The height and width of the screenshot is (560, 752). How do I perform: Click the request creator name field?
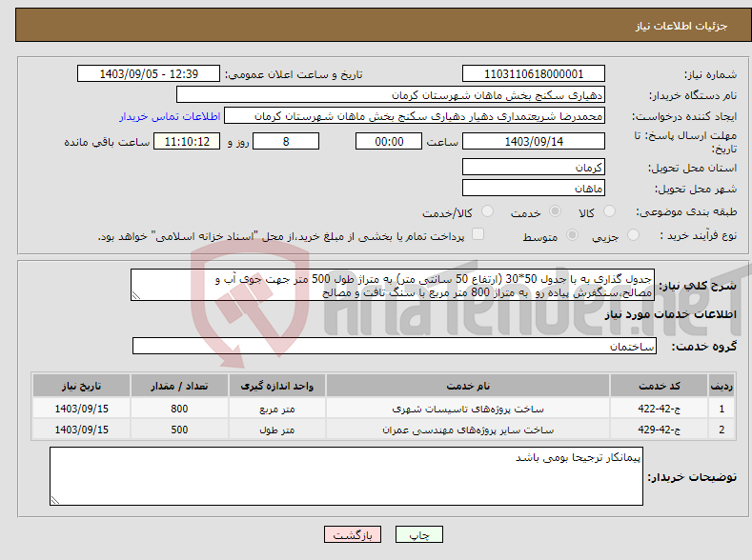415,116
